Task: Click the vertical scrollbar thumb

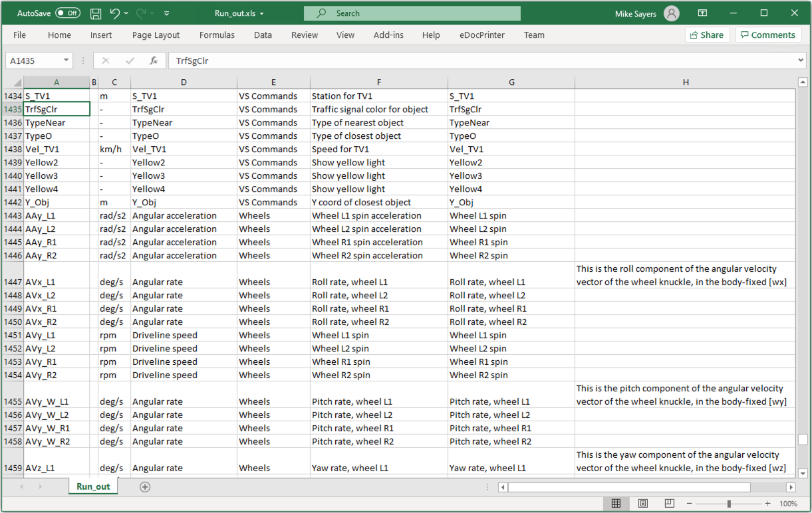Action: click(x=803, y=439)
